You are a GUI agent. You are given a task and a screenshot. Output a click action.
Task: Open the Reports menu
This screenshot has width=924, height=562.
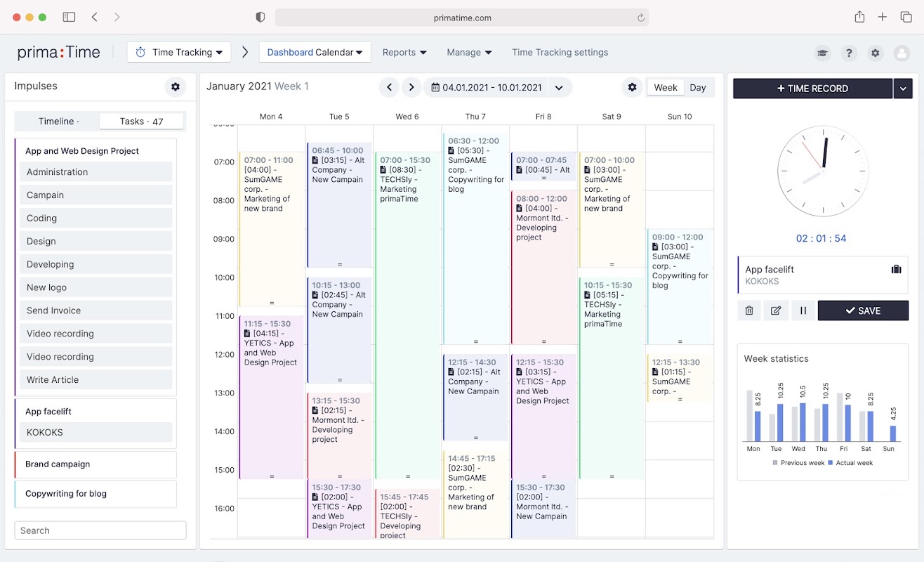(404, 53)
